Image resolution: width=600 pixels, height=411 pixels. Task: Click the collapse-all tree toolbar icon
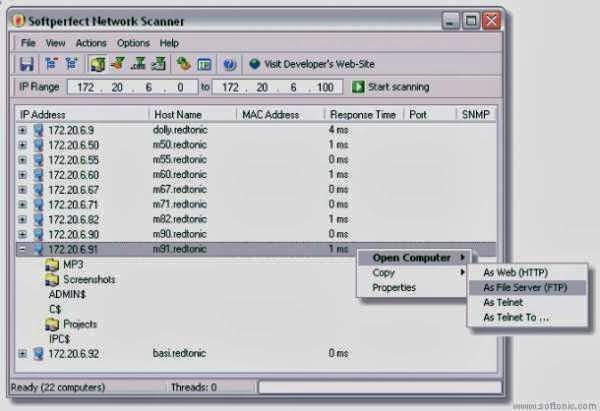51,64
